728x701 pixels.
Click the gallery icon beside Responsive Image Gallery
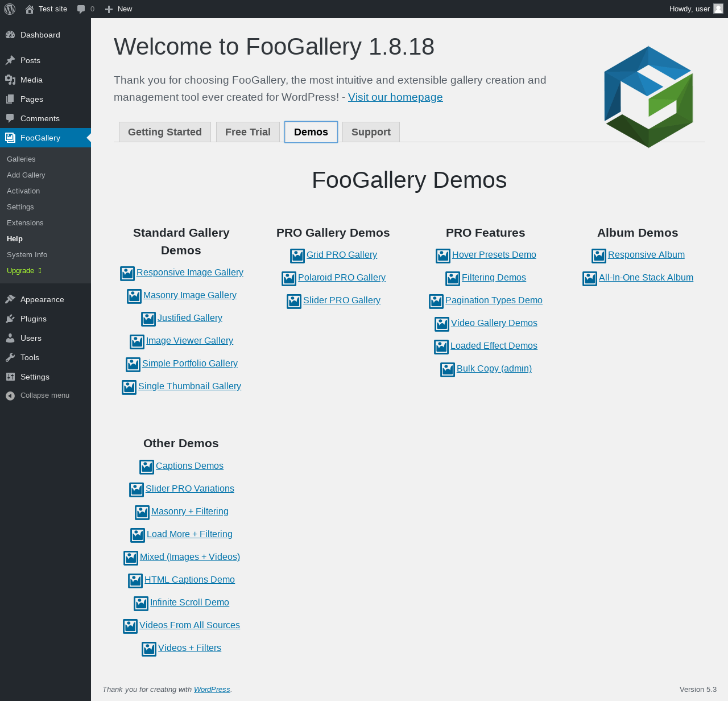[x=127, y=274]
